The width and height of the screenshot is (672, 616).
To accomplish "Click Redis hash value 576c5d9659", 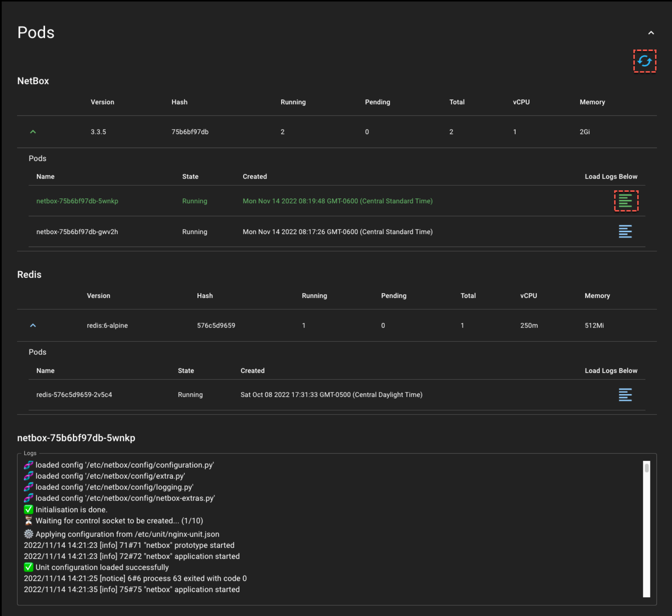I will [216, 325].
